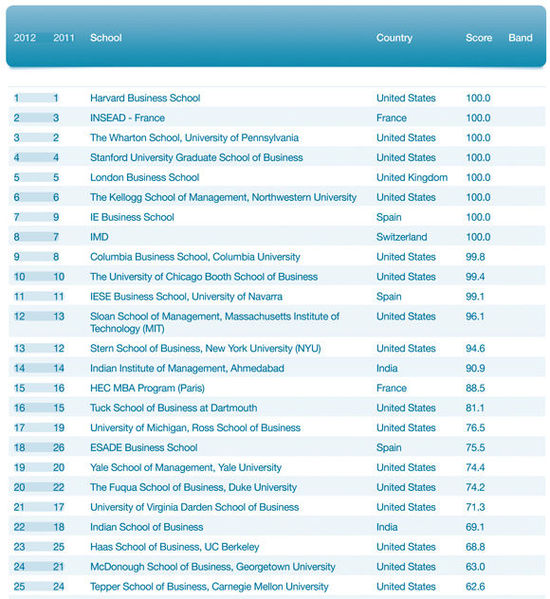Open ESADE Business School link
The height and width of the screenshot is (599, 550).
point(144,448)
